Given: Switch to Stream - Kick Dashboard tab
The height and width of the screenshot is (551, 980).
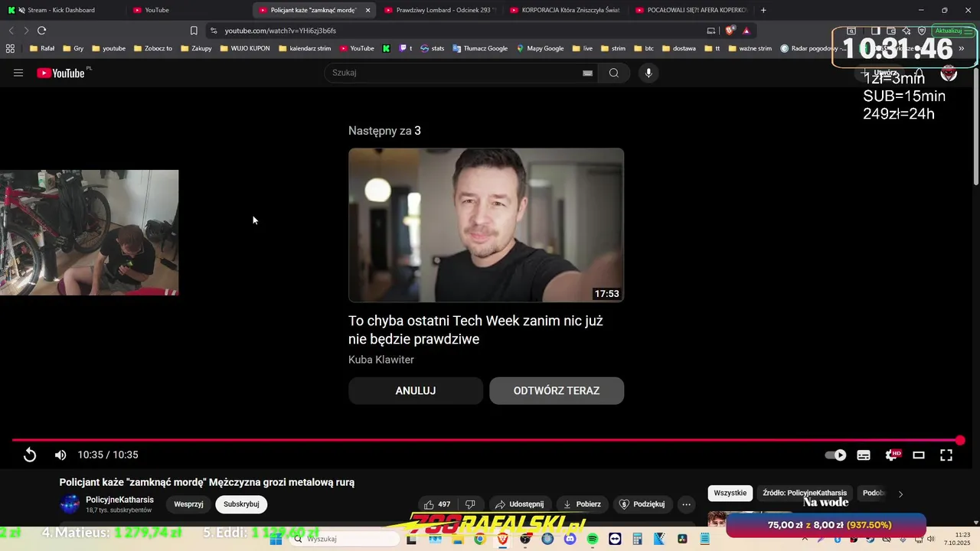Looking at the screenshot, I should (61, 10).
